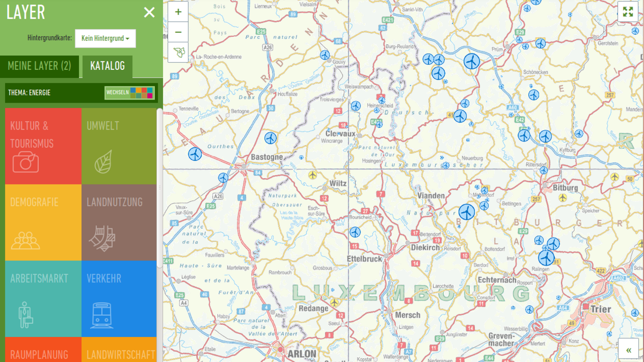Image resolution: width=644 pixels, height=362 pixels.
Task: Click wind turbine marker west of Bastogne
Action: [x=195, y=154]
